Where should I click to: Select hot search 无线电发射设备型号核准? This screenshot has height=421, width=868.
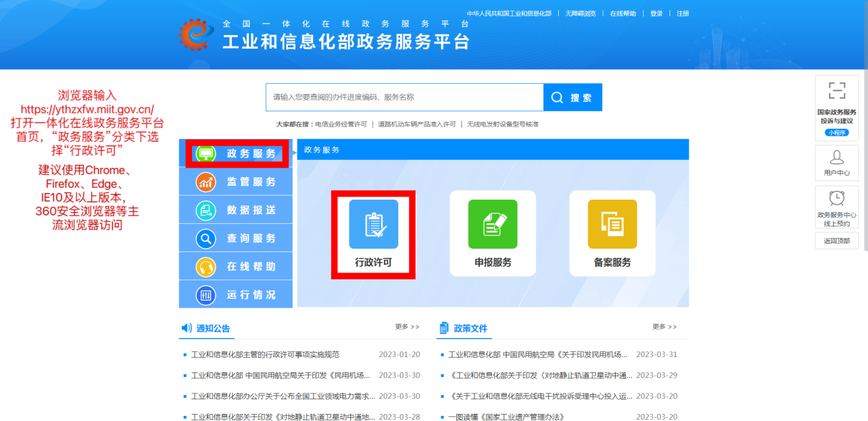502,124
